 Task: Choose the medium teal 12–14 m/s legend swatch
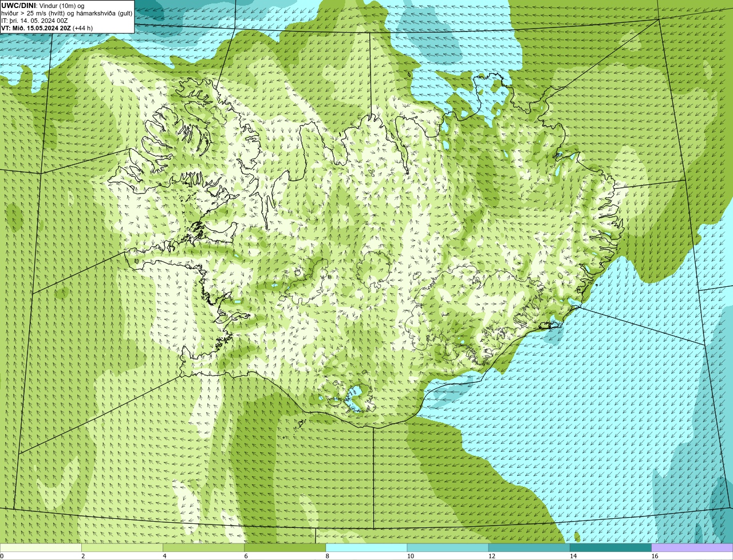tap(529, 547)
